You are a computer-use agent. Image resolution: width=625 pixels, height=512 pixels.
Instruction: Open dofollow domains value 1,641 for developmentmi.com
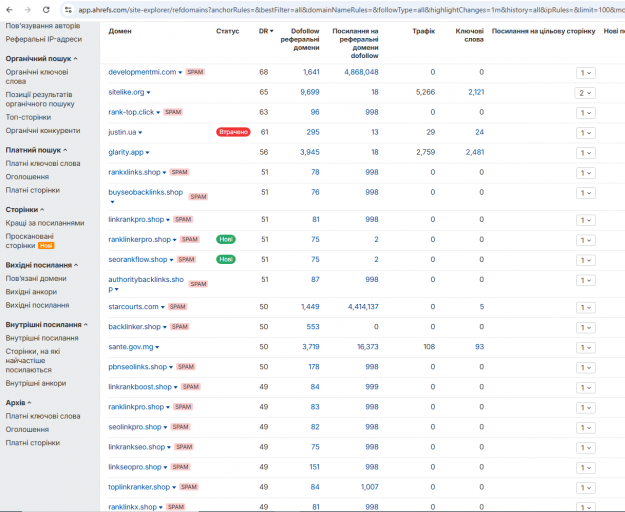(x=311, y=72)
